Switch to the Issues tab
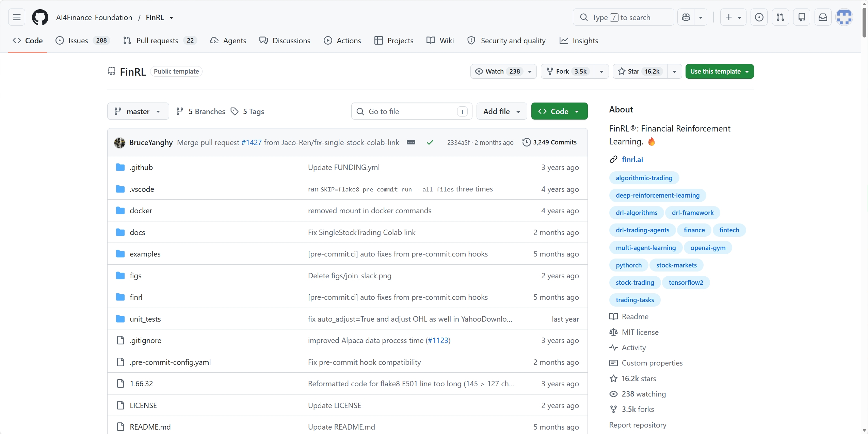868x434 pixels. point(82,41)
